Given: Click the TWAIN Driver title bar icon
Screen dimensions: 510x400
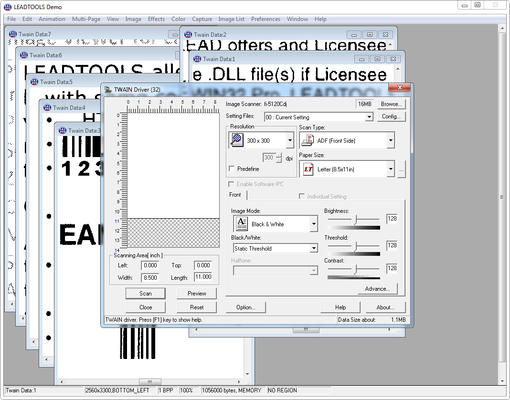Looking at the screenshot, I should pyautogui.click(x=108, y=89).
